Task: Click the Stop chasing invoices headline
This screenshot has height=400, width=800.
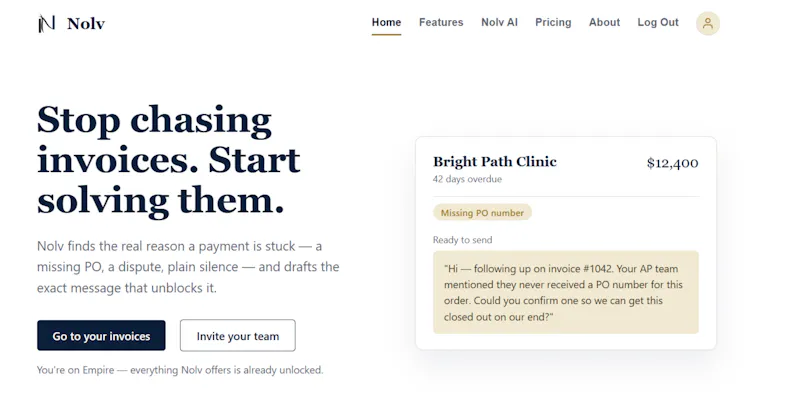Action: (x=169, y=160)
